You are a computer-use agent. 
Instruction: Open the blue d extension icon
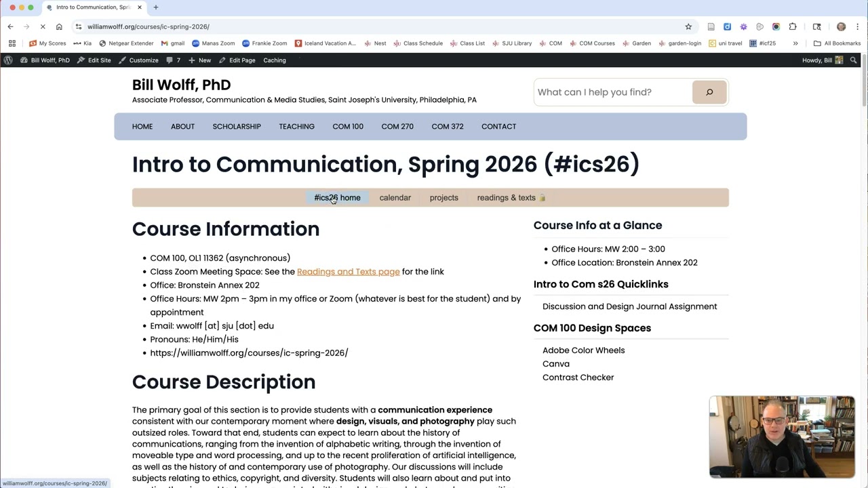click(x=727, y=26)
